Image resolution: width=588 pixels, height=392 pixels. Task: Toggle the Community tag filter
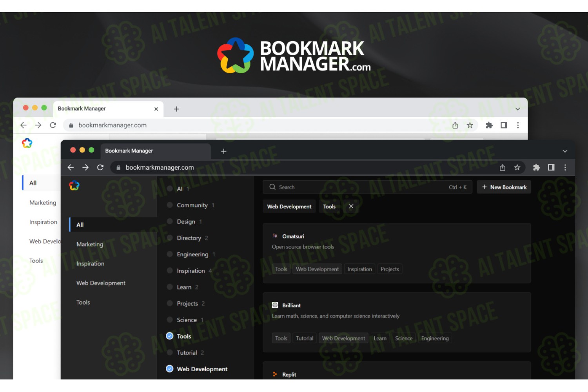[170, 205]
